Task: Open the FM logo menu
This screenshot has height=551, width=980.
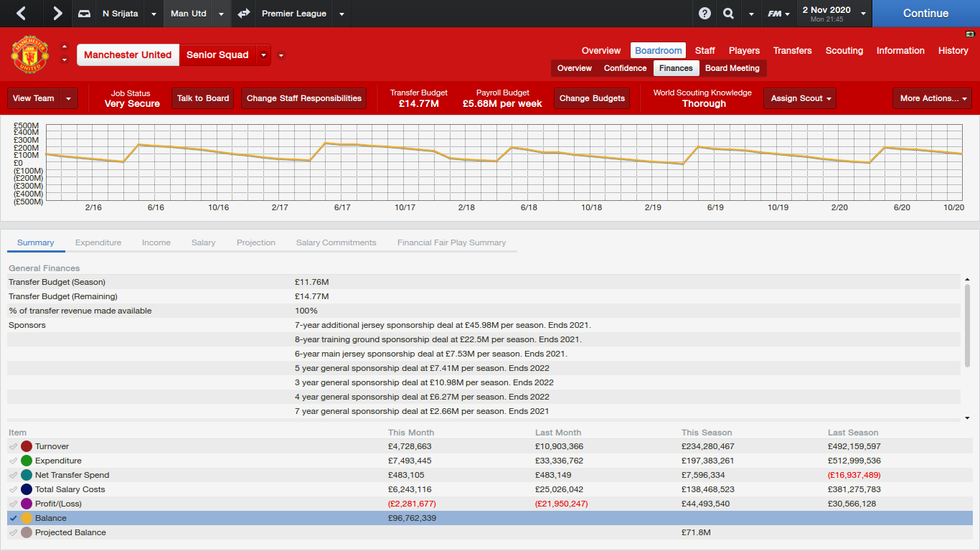Action: tap(778, 14)
